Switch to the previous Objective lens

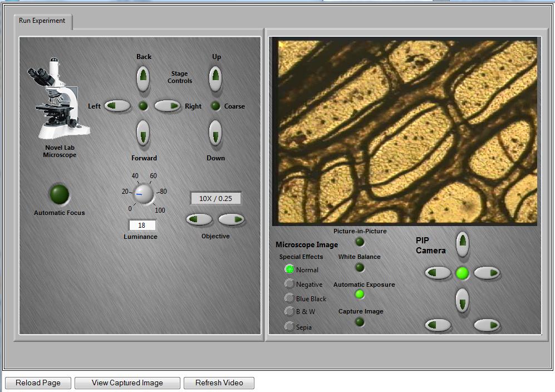(x=199, y=219)
